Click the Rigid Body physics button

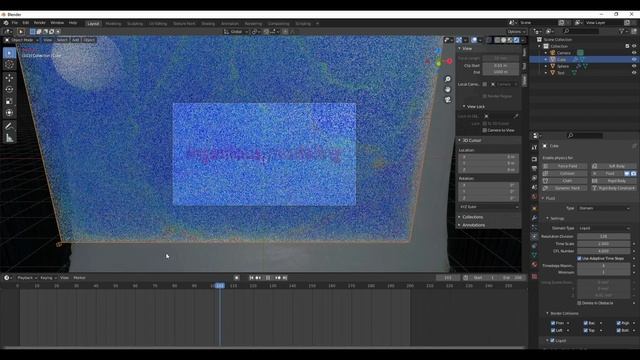tap(614, 181)
